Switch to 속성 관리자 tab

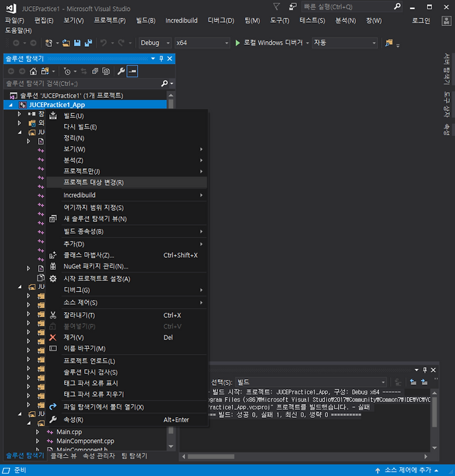pyautogui.click(x=99, y=456)
